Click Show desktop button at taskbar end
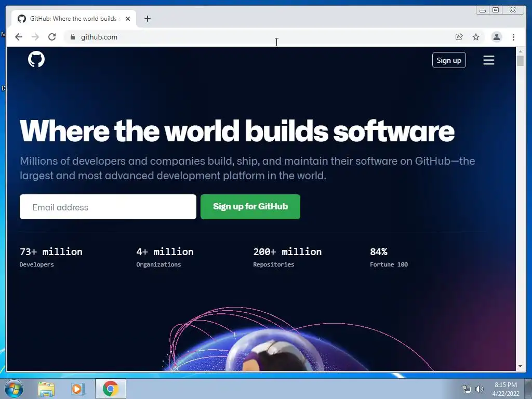The width and height of the screenshot is (532, 399). [528, 389]
